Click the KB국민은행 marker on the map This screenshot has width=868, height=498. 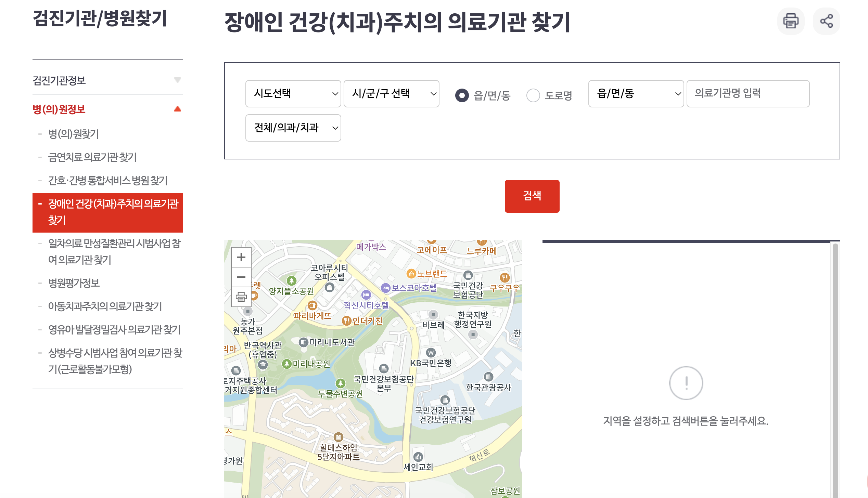coord(431,353)
